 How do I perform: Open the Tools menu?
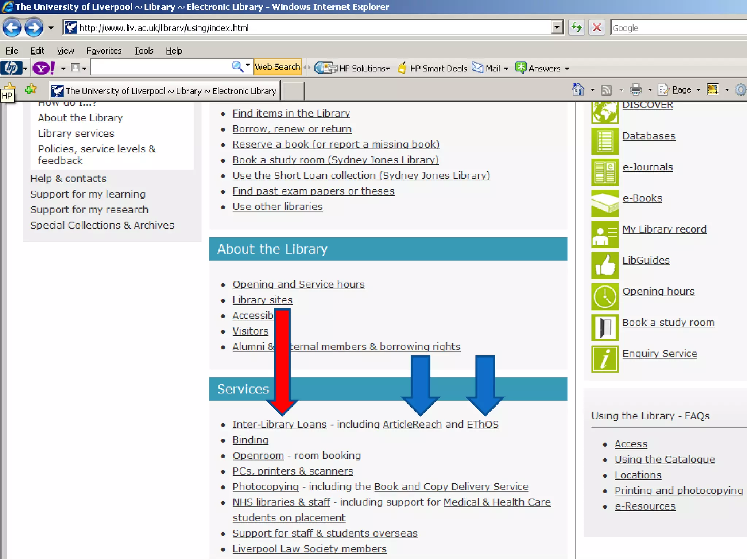(x=143, y=51)
